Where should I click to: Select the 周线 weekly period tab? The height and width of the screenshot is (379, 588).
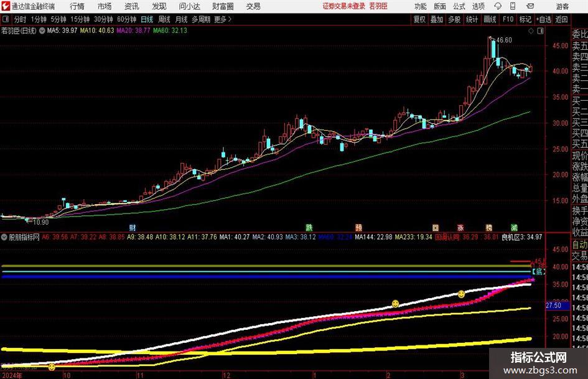coord(164,19)
